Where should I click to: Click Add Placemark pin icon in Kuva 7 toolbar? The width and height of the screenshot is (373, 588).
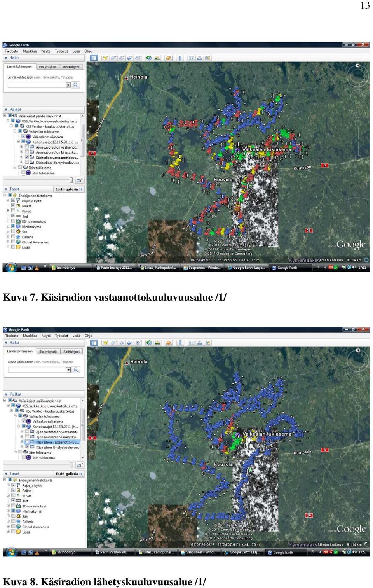[105, 58]
